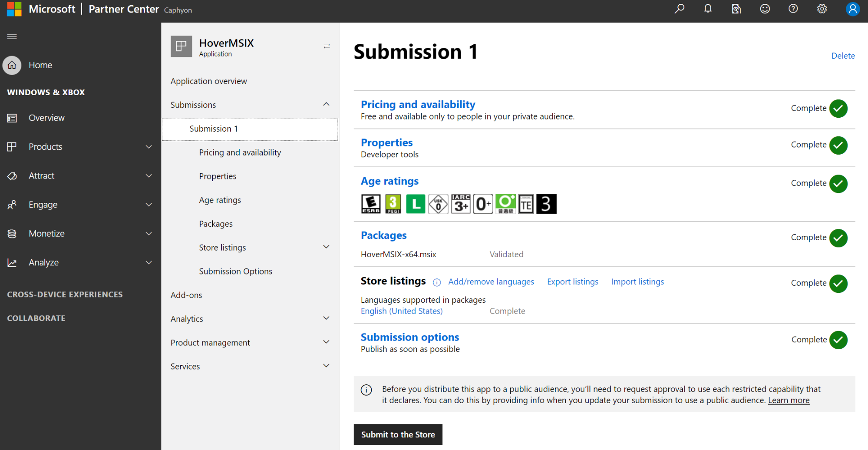Open Pricing and availability section heading
The width and height of the screenshot is (868, 450).
(x=418, y=105)
